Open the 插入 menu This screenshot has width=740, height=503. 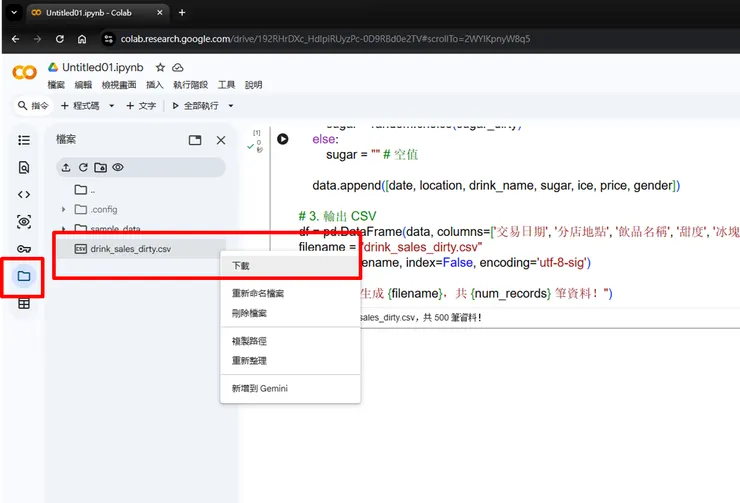tap(154, 85)
